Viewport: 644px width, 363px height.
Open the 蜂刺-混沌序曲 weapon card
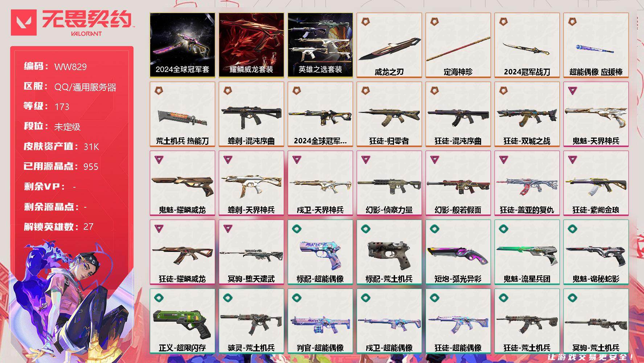(x=251, y=114)
